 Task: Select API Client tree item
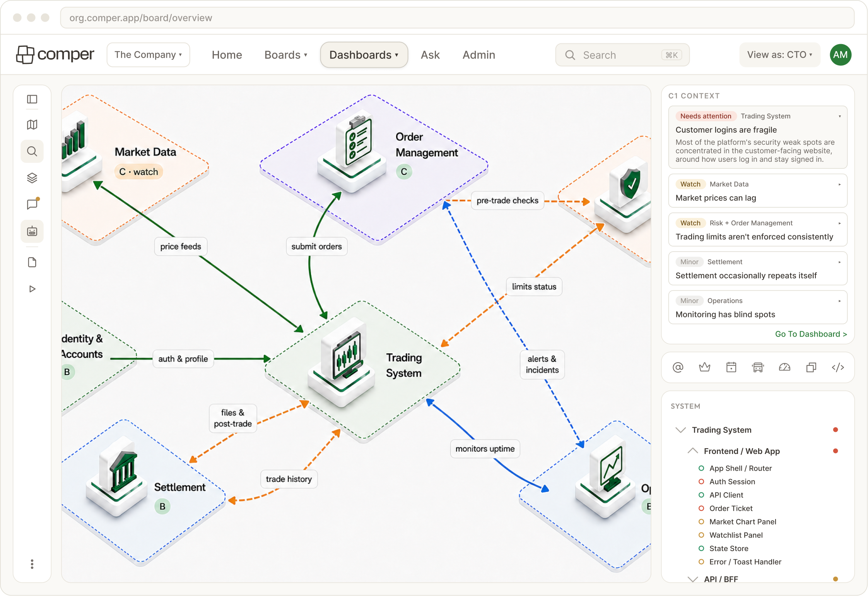[x=721, y=495]
